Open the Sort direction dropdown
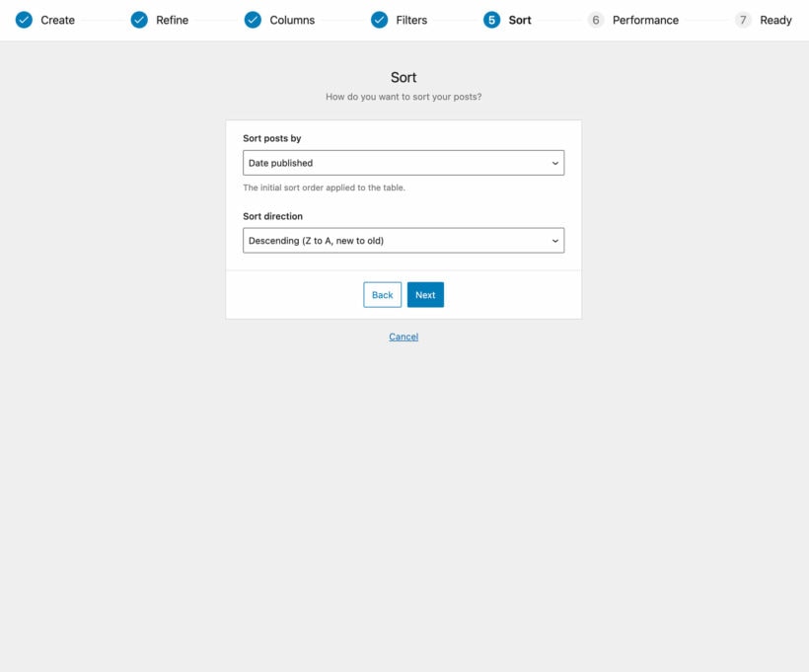This screenshot has width=809, height=672. [404, 240]
